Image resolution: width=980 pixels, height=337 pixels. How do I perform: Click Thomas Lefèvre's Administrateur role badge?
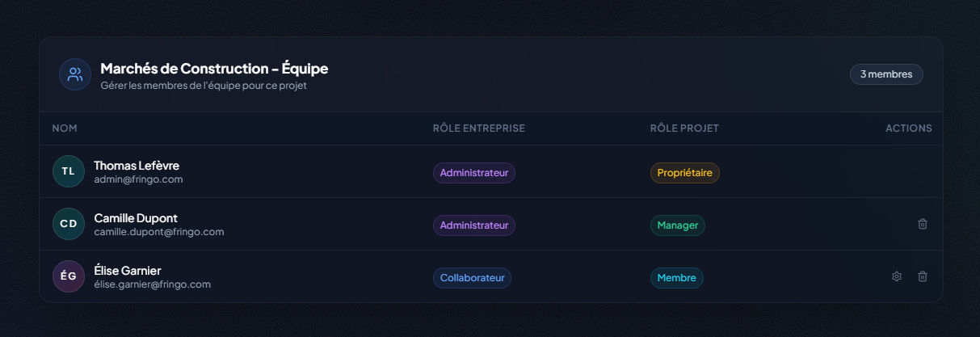(473, 173)
